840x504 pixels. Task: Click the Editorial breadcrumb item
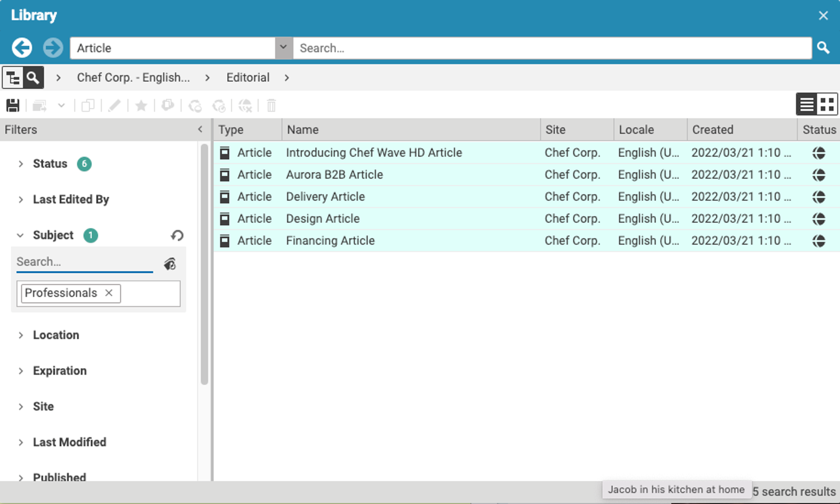pyautogui.click(x=248, y=78)
